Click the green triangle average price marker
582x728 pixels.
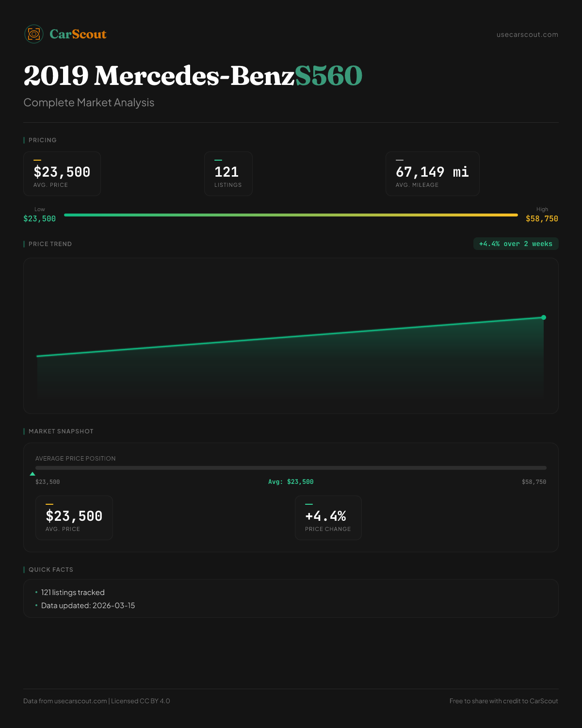click(32, 474)
